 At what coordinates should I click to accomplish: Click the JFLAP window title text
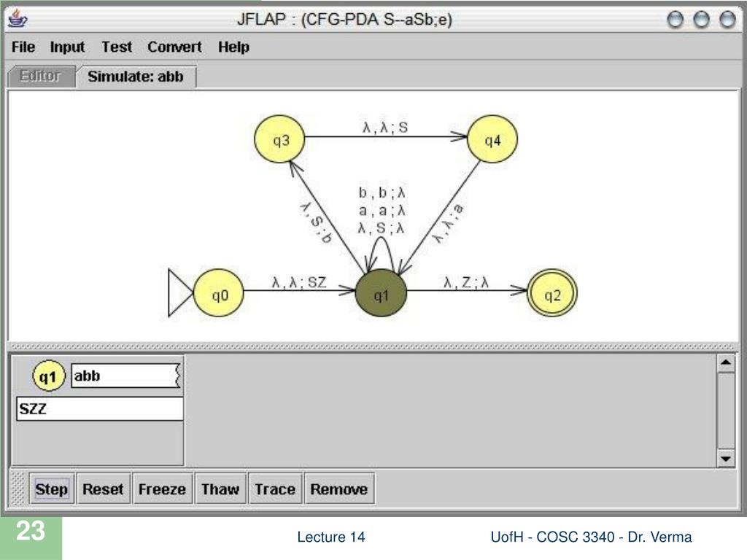pos(344,20)
